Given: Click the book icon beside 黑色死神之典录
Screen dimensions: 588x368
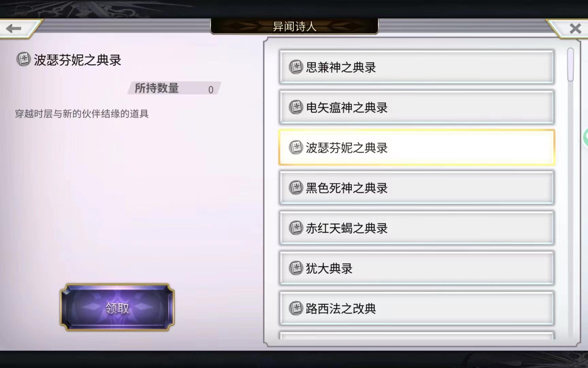Looking at the screenshot, I should tap(296, 188).
